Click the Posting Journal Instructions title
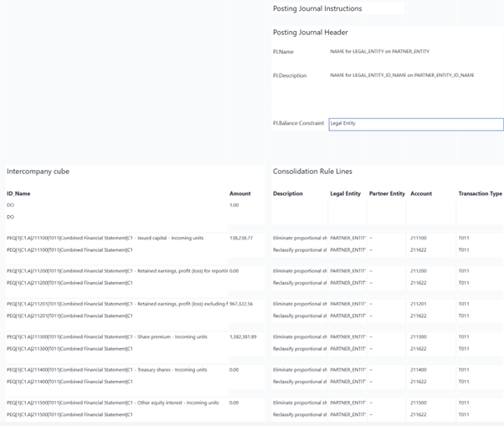 (x=317, y=8)
